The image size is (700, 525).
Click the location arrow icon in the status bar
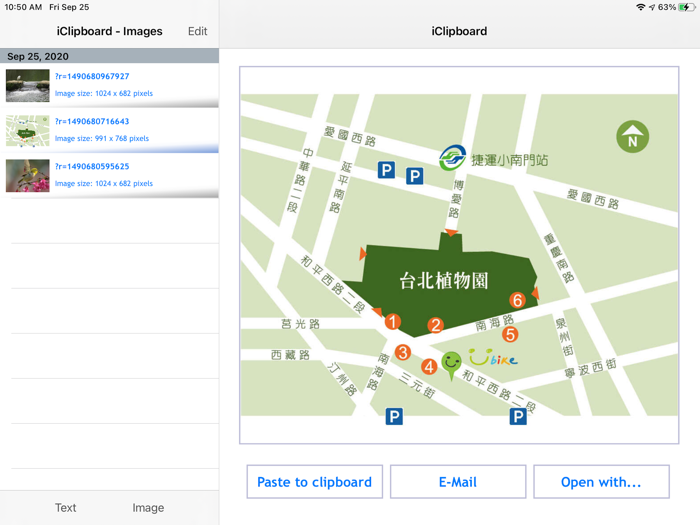652,7
